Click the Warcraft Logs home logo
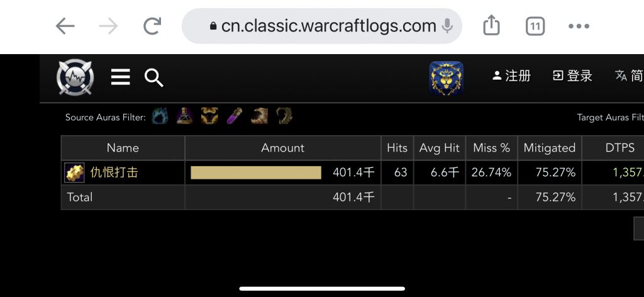The image size is (644, 297). tap(75, 78)
